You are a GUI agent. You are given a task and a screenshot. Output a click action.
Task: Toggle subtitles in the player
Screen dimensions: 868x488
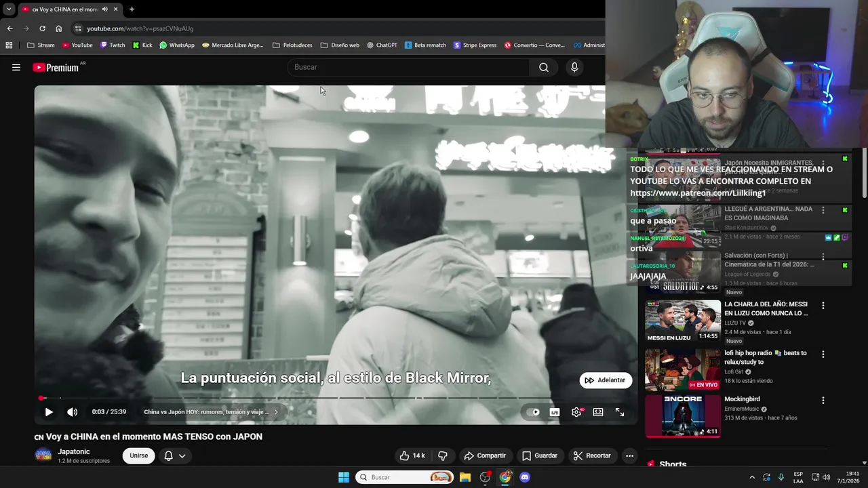[555, 412]
